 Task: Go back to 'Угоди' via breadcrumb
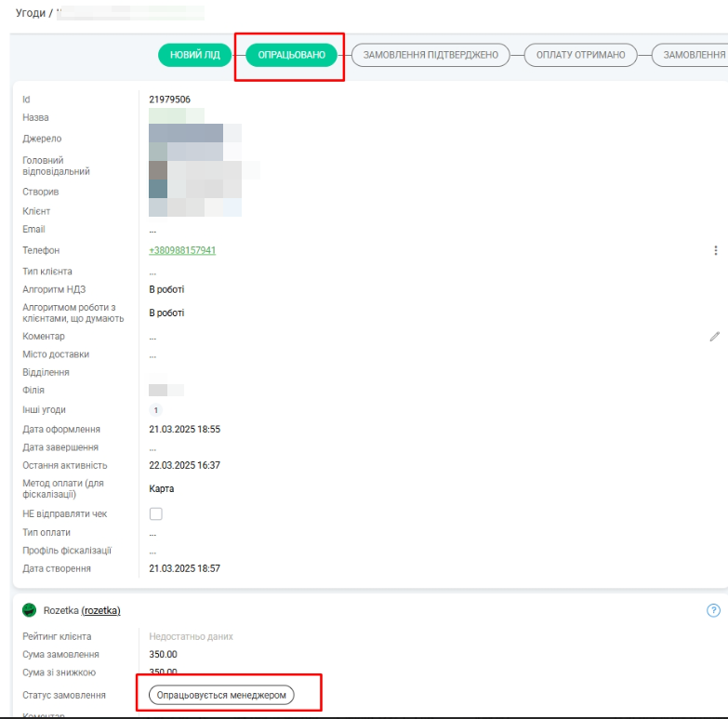click(x=32, y=13)
